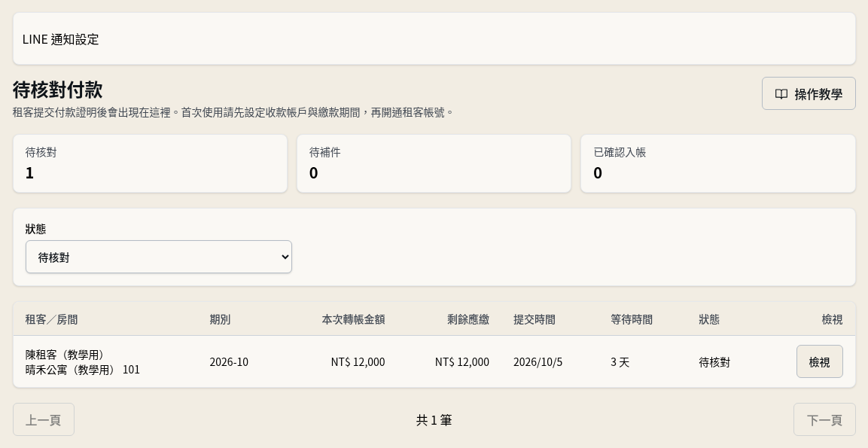Click the 租客／房間 column header
Viewport: 868px width, 448px height.
(x=51, y=319)
